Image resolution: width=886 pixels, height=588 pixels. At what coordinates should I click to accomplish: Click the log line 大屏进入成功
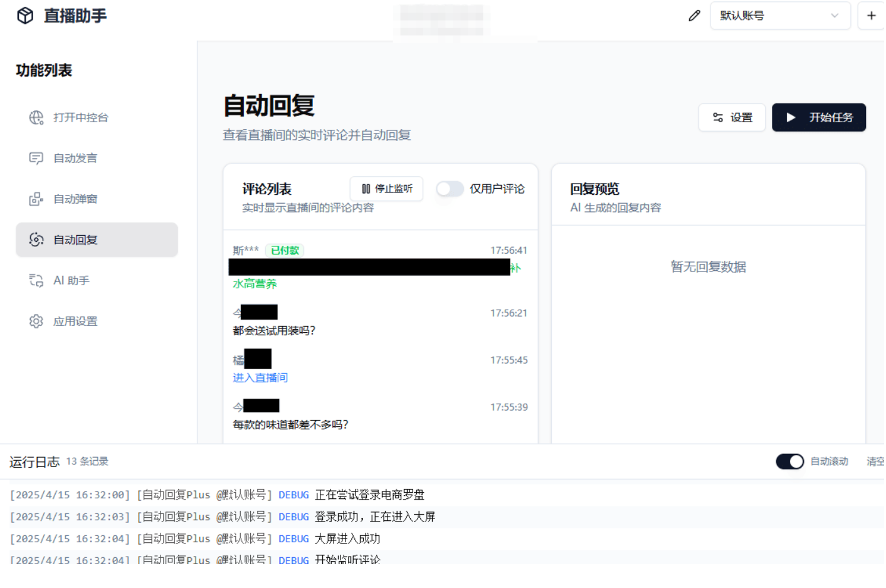pyautogui.click(x=347, y=539)
